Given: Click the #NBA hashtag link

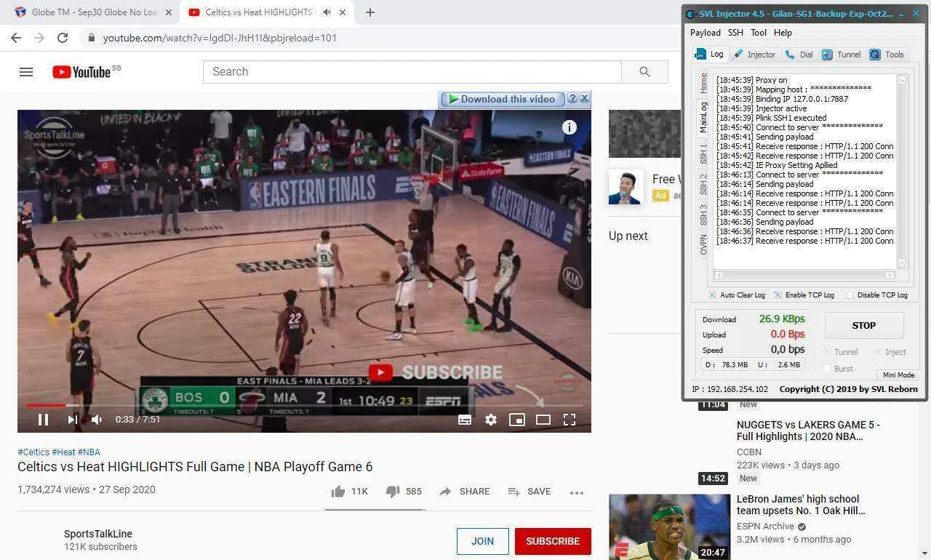Looking at the screenshot, I should pyautogui.click(x=89, y=452).
